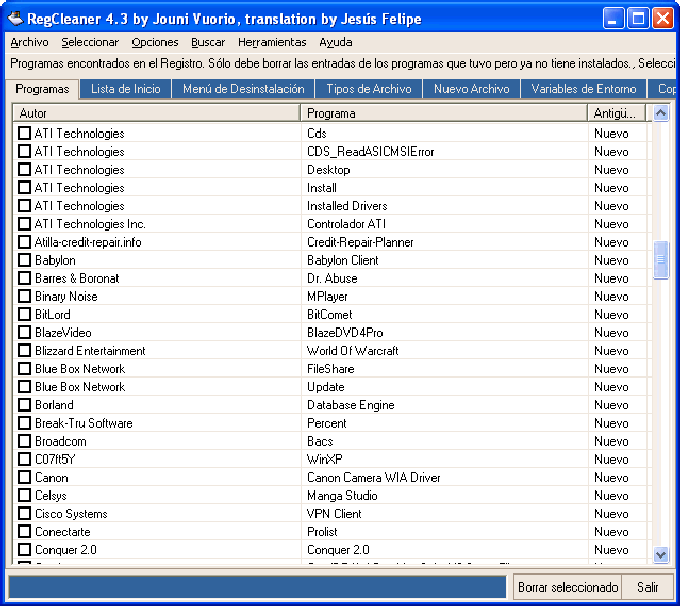This screenshot has height=606, width=680.
Task: Click the blue progress bar at bottom
Action: click(257, 587)
